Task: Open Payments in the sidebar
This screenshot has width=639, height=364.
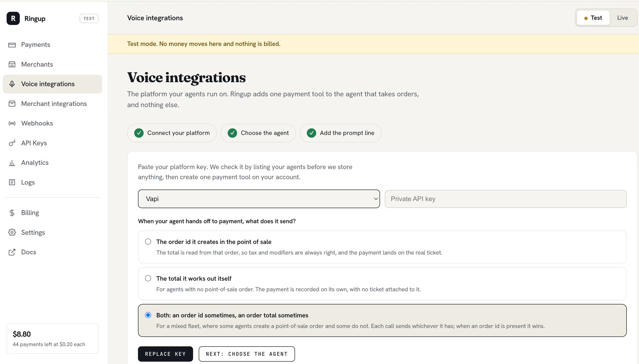Action: (53, 45)
